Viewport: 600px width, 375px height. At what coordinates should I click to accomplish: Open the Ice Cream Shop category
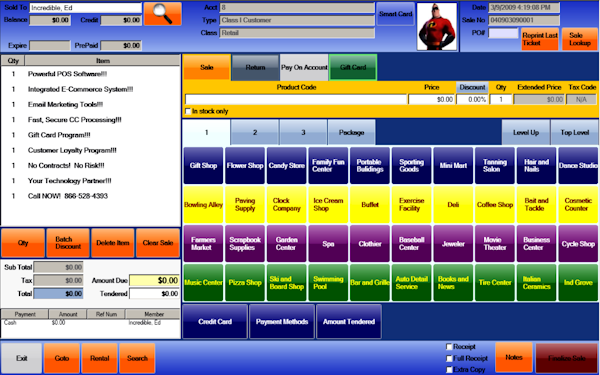[328, 205]
